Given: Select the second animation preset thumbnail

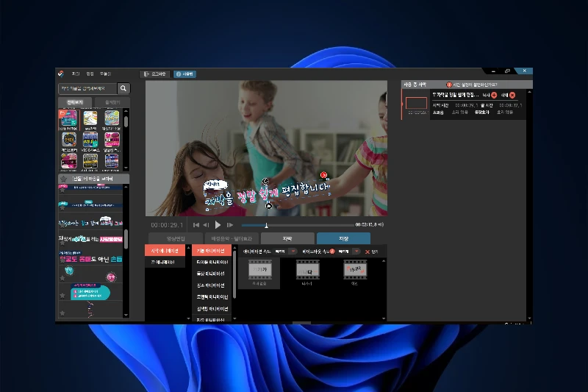Looking at the screenshot, I should (x=307, y=271).
